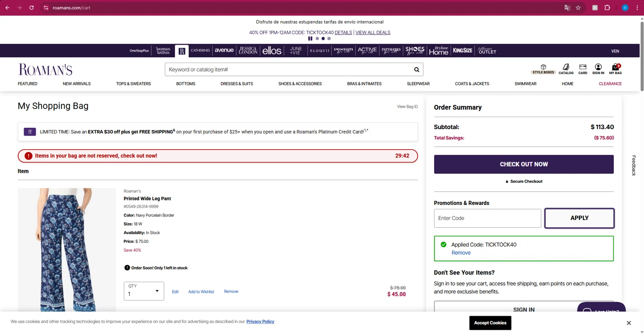Switch to the Fullbeauty Outlet logo
The image size is (644, 335).
point(487,51)
